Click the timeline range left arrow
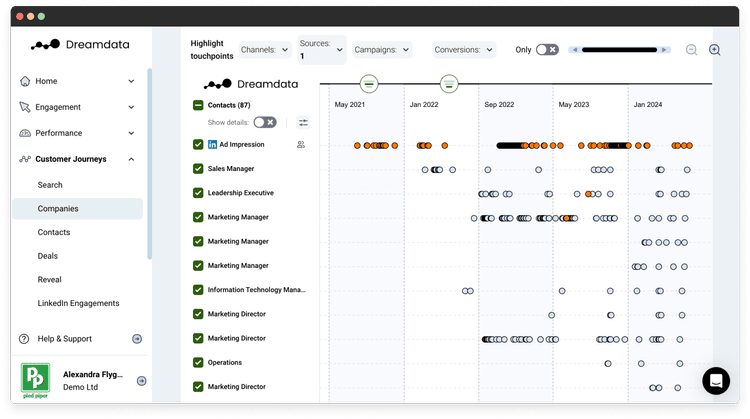 (x=574, y=50)
